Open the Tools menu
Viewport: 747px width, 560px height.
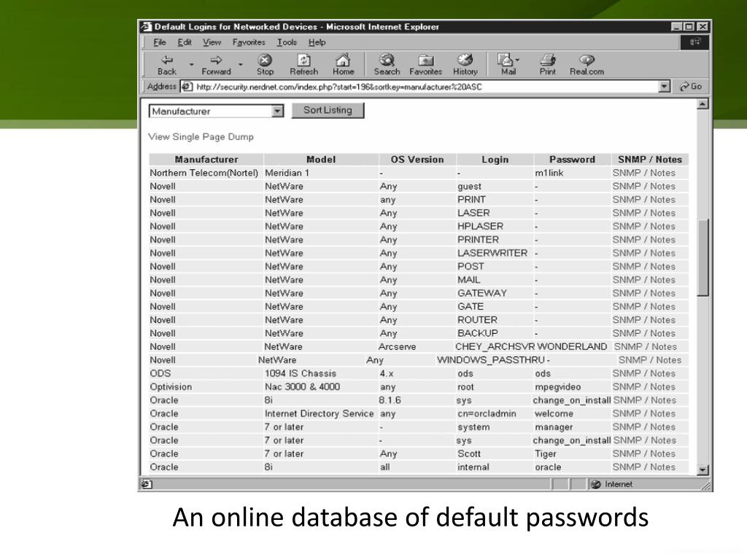(x=287, y=42)
